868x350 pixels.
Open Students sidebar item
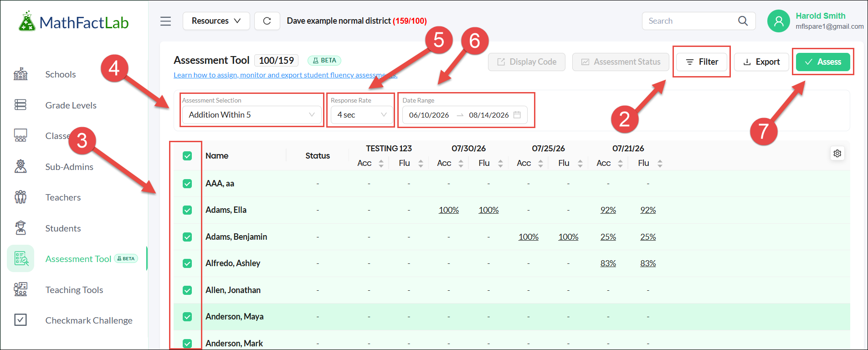(x=63, y=228)
